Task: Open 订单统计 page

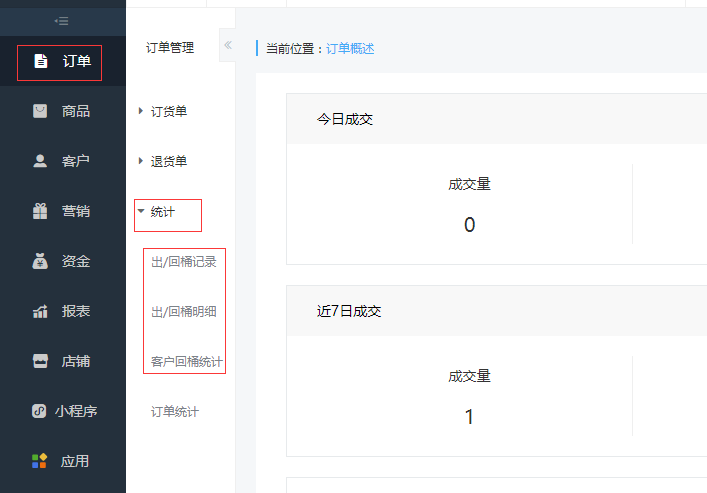Action: (174, 412)
